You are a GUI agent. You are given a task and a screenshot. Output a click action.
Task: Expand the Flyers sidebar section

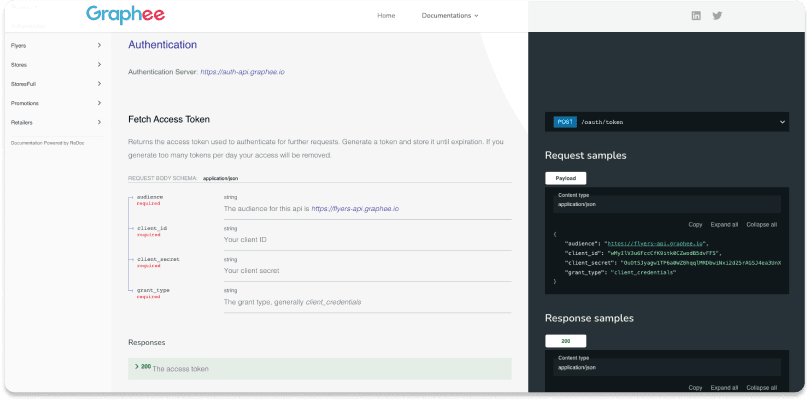pos(56,45)
